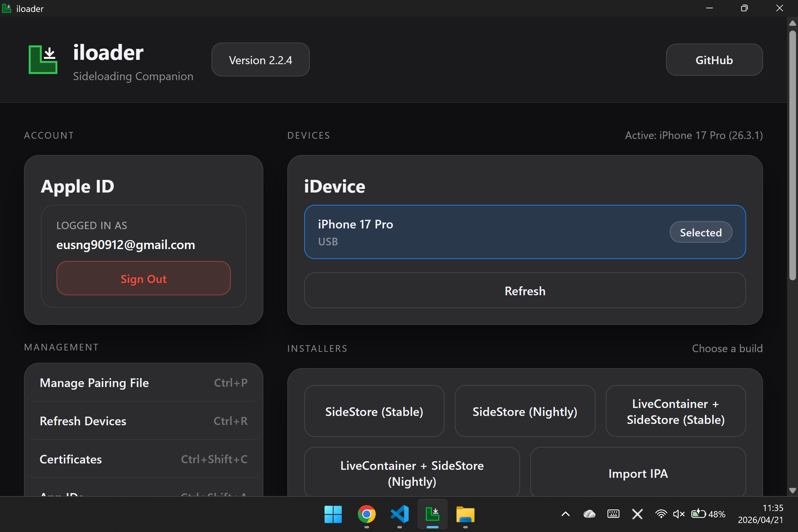
Task: Choose Refresh Devices in Management
Action: tap(144, 421)
